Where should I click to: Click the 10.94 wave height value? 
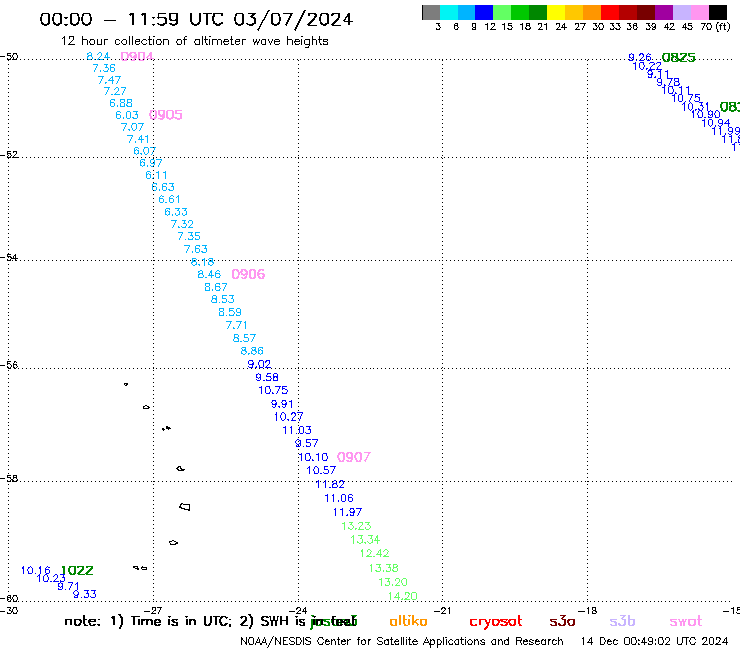716,123
